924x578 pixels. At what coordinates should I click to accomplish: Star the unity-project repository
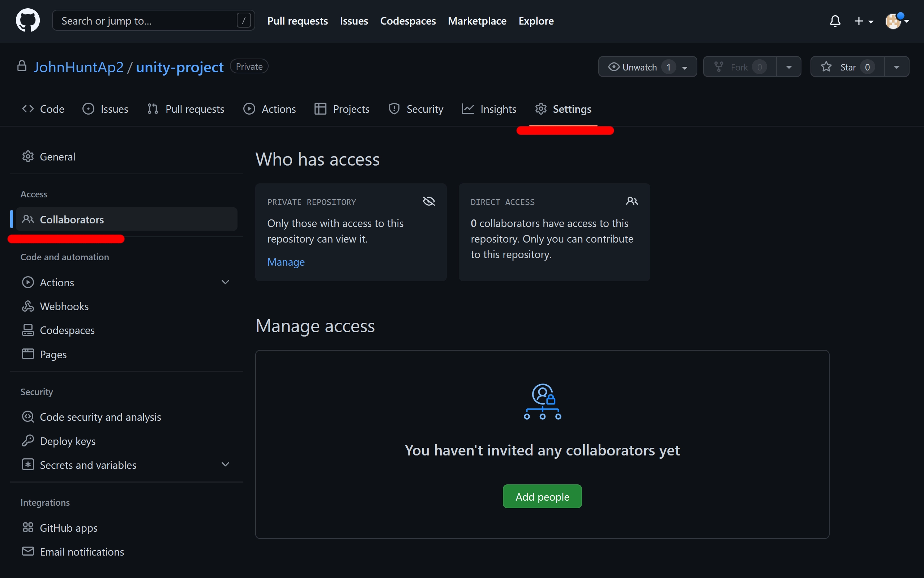[847, 67]
